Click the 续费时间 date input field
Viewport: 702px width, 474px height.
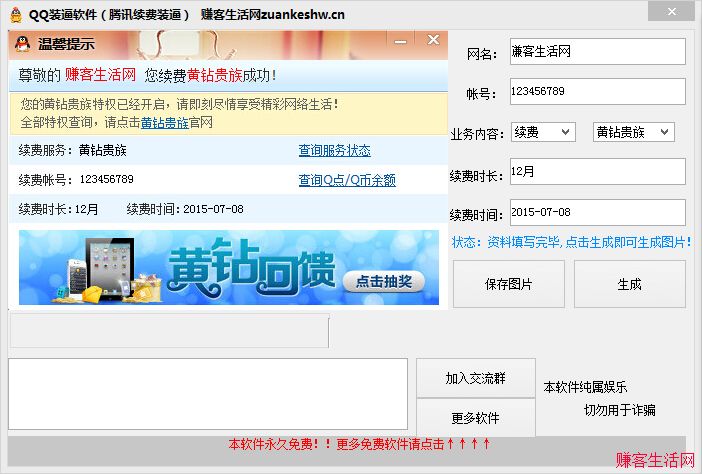598,212
